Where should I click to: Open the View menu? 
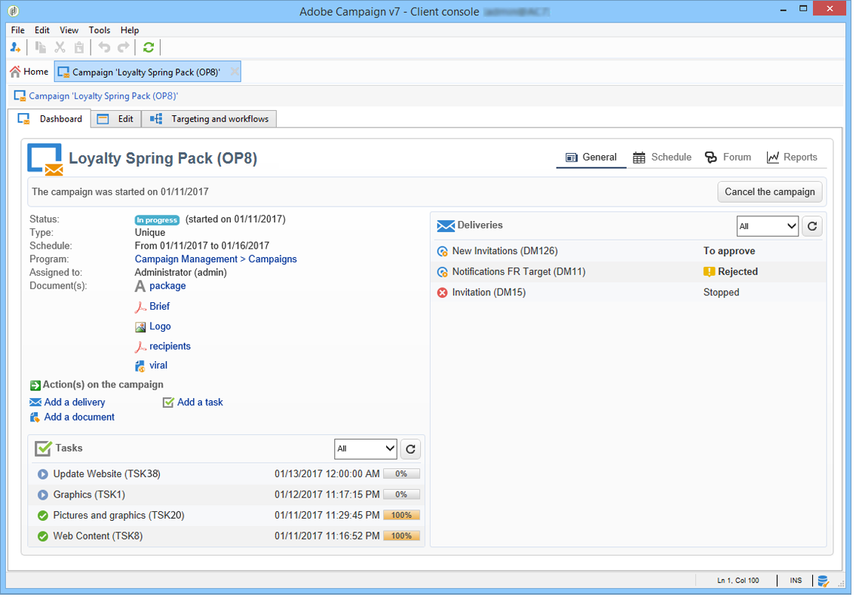pos(69,30)
